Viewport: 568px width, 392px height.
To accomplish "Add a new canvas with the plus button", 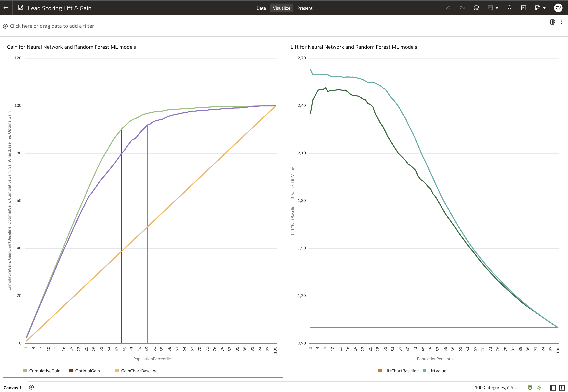I will tap(31, 387).
